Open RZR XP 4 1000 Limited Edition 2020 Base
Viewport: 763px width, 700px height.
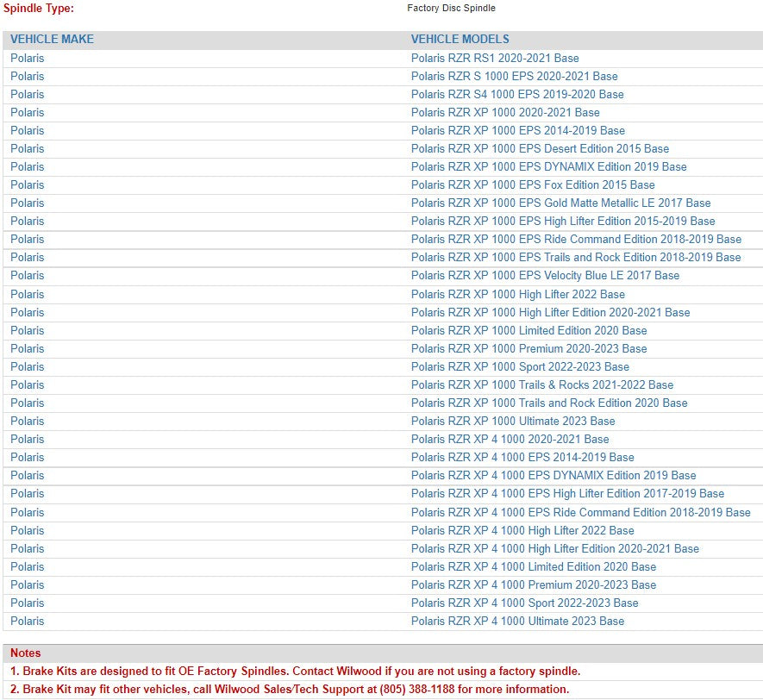click(534, 566)
